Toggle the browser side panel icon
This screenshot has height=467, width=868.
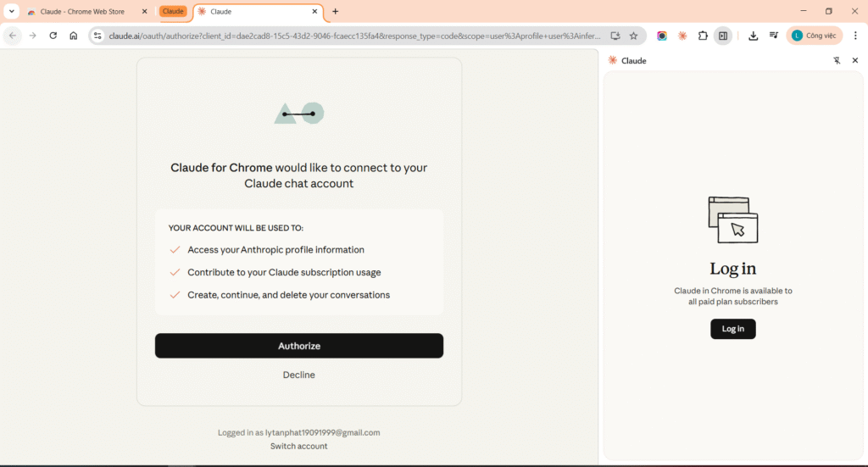723,36
